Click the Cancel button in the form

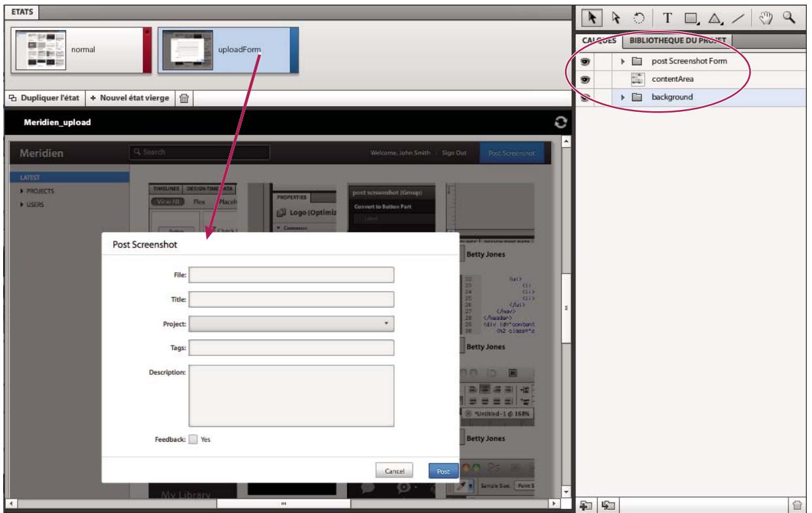394,470
